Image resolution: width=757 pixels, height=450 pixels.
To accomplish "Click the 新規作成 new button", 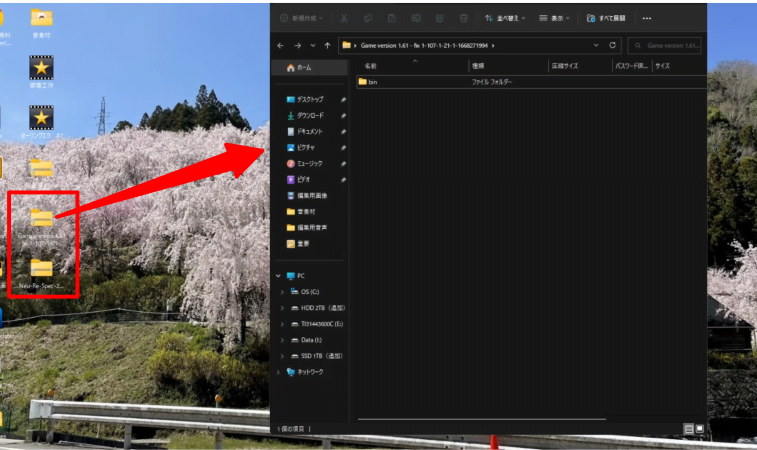I will coord(302,18).
